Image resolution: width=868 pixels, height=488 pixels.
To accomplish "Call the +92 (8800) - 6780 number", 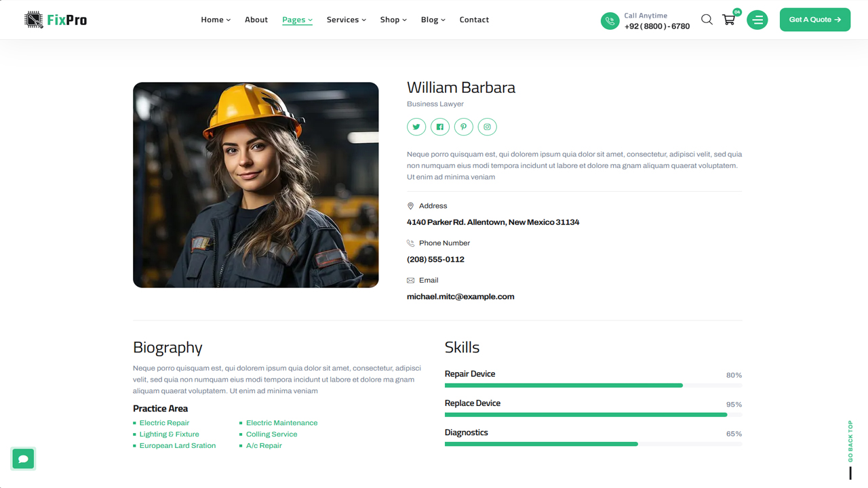I will click(x=657, y=26).
